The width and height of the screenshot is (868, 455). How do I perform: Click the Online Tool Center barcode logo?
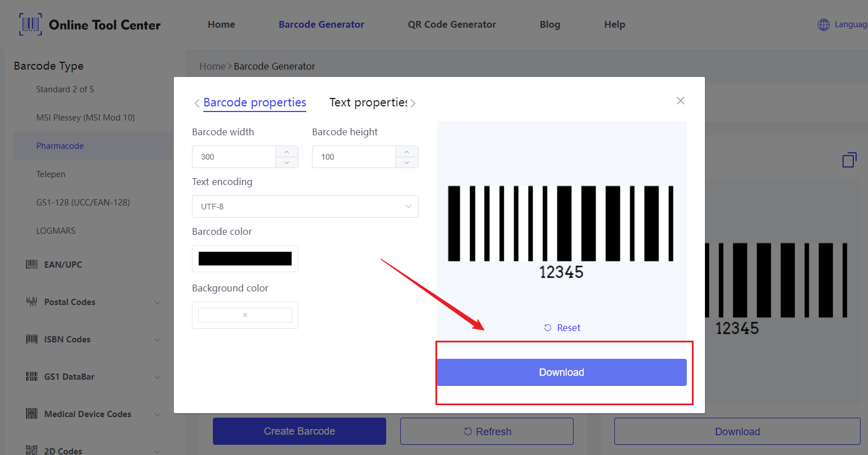tap(31, 24)
